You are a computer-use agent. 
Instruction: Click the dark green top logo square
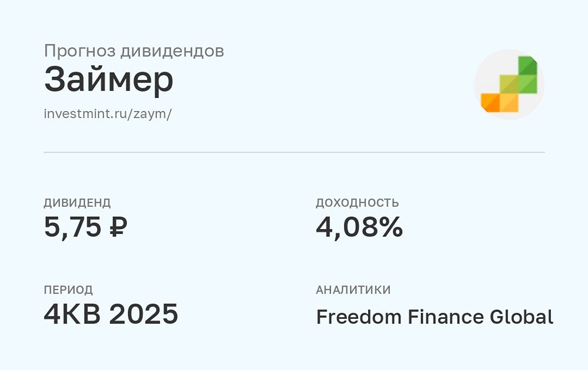coord(527,66)
